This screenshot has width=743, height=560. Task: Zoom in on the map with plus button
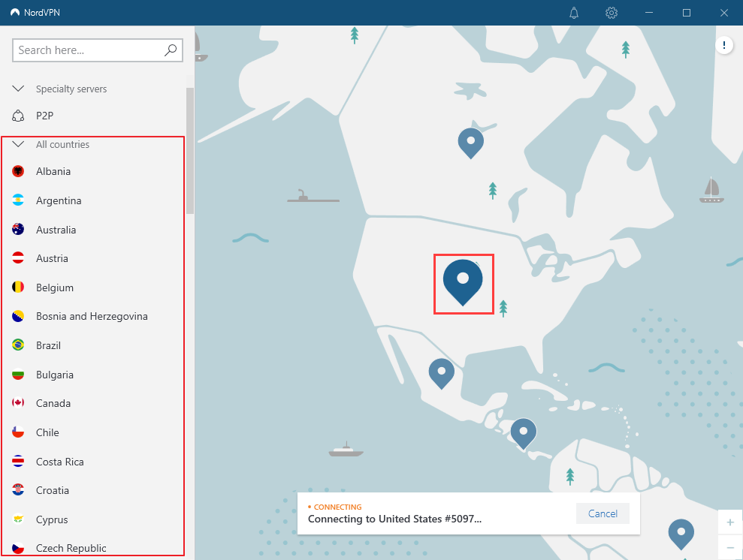[730, 522]
